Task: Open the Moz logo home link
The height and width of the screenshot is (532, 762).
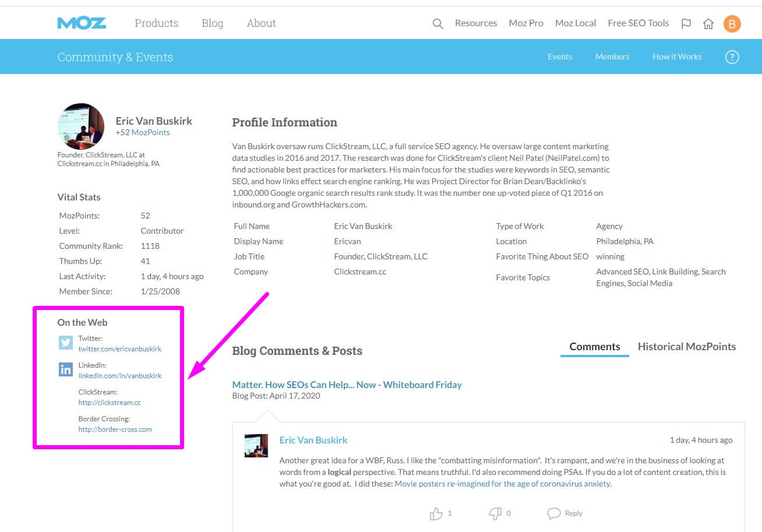Action: pyautogui.click(x=82, y=23)
